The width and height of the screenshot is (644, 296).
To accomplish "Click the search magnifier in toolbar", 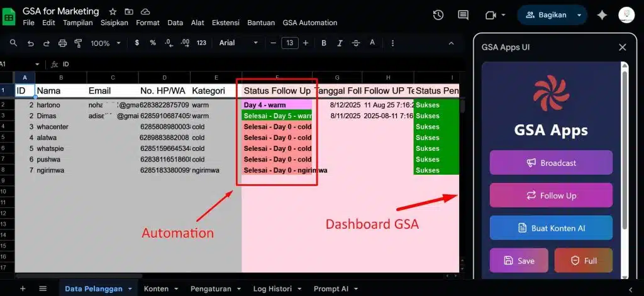I will point(14,43).
